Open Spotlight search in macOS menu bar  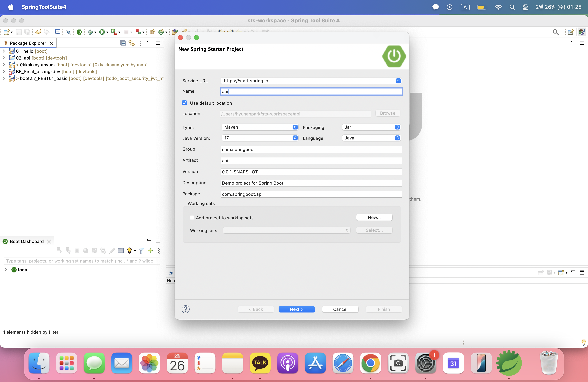tap(512, 7)
